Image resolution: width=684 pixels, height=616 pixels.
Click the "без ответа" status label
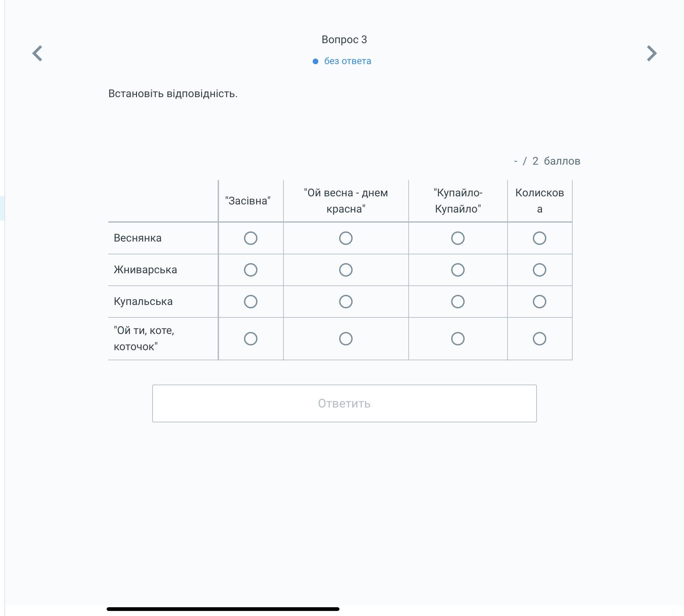[x=347, y=61]
